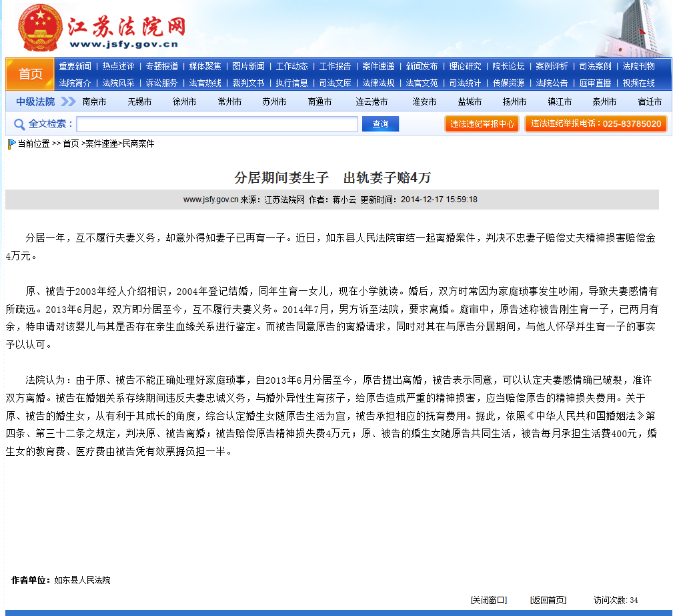673x616 pixels.
Task: Click the flag icon before 当前位置
Action: pyautogui.click(x=11, y=143)
